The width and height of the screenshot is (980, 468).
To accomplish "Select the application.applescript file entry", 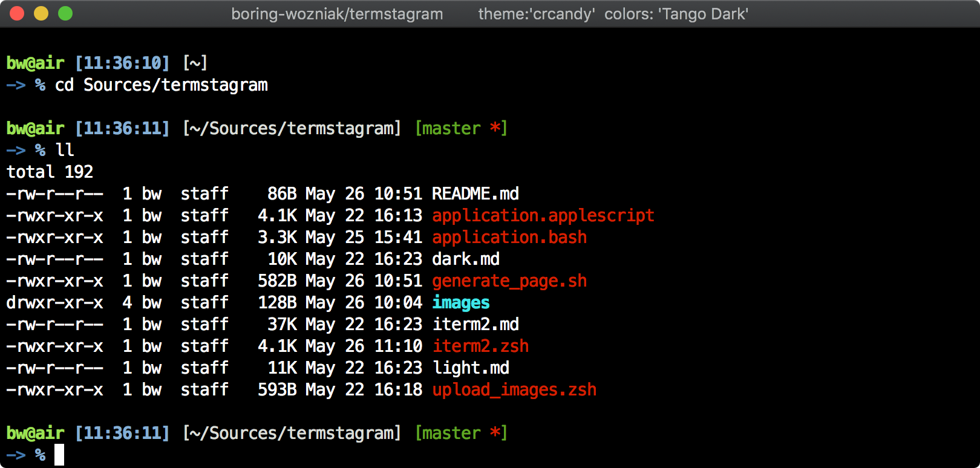I will [x=543, y=215].
